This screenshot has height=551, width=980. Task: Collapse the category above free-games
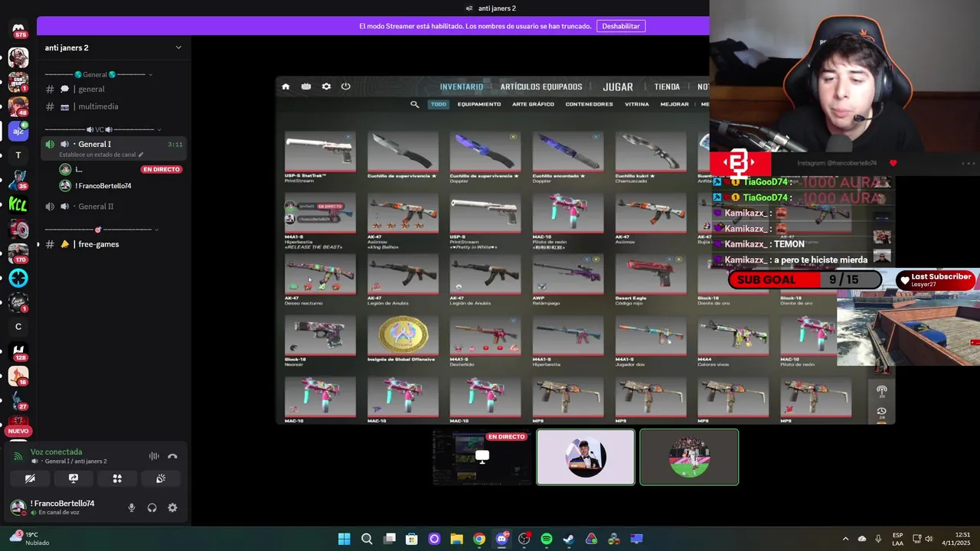[102, 230]
